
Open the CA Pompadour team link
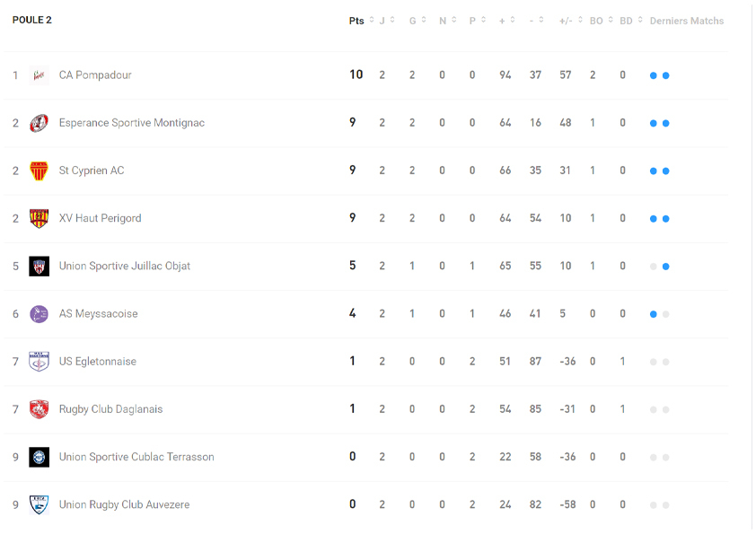(x=95, y=75)
